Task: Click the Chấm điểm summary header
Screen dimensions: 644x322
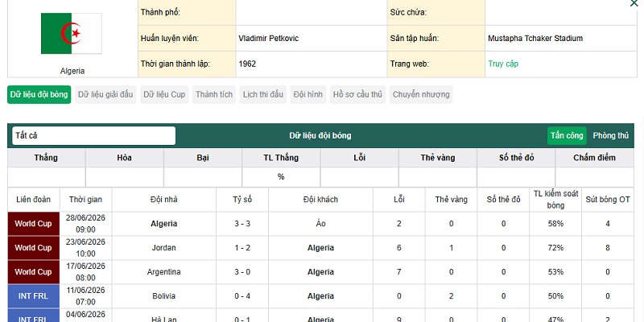Action: coord(594,158)
